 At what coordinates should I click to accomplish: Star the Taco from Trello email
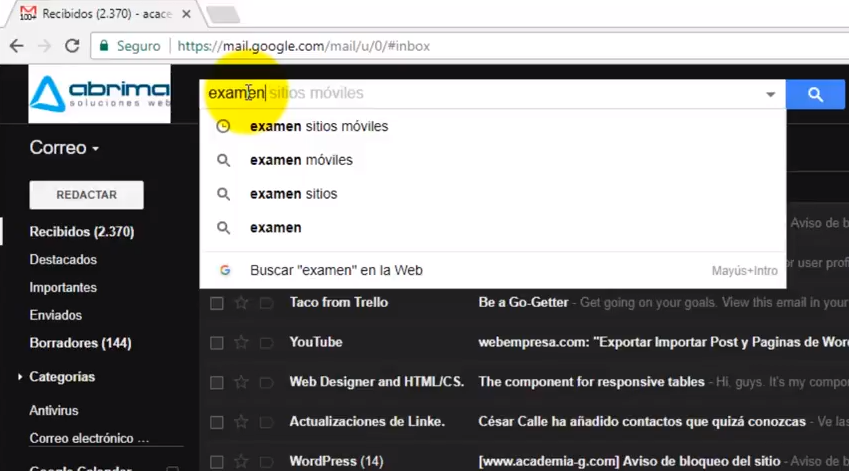tap(241, 303)
